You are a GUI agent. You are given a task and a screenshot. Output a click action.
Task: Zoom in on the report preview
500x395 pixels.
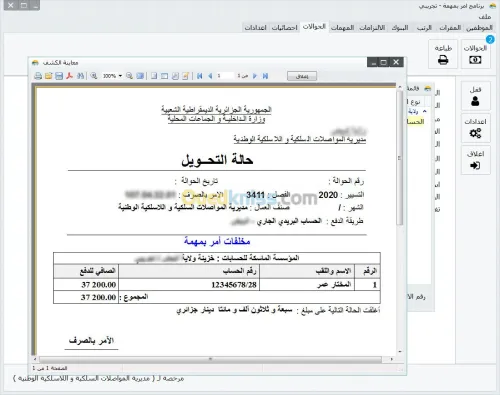pyautogui.click(x=94, y=76)
